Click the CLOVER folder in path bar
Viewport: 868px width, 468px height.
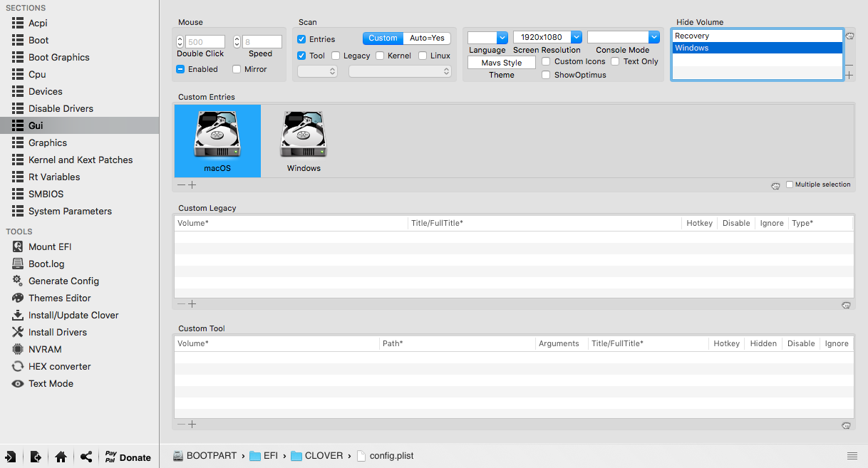[x=317, y=456]
